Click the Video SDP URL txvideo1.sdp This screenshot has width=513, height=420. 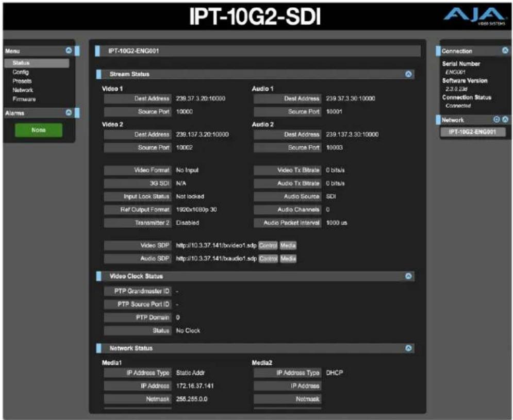click(x=216, y=245)
